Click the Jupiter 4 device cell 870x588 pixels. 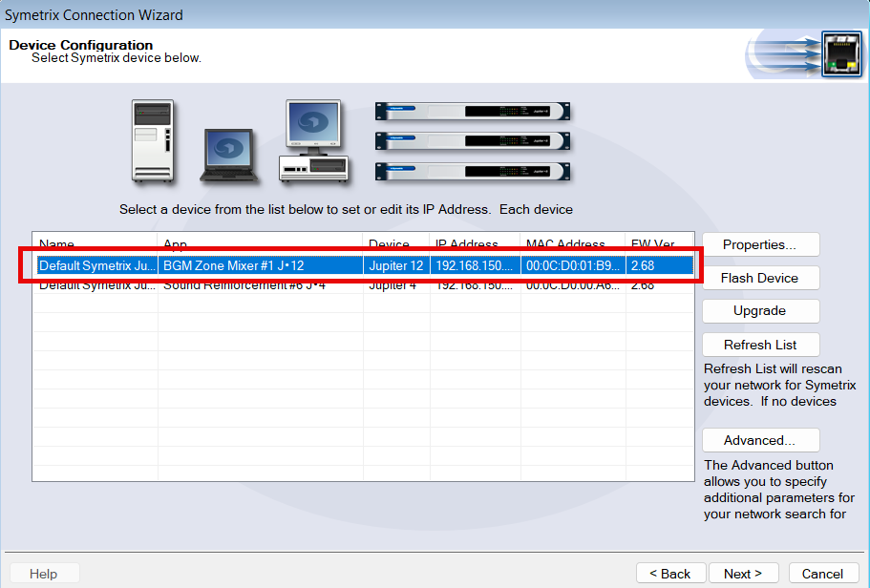396,285
